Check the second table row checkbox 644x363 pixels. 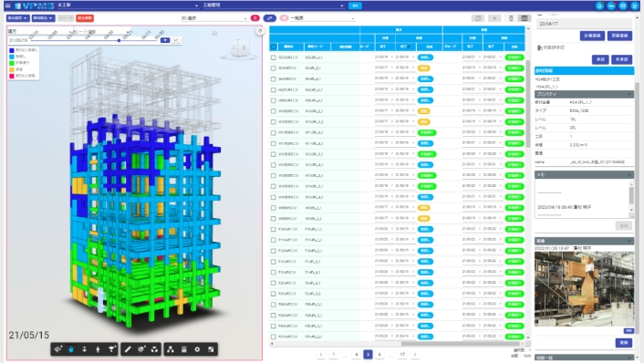pyautogui.click(x=274, y=68)
